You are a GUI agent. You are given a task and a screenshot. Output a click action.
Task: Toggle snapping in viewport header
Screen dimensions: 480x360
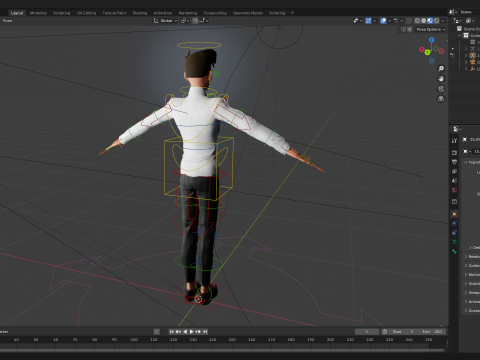[196, 21]
